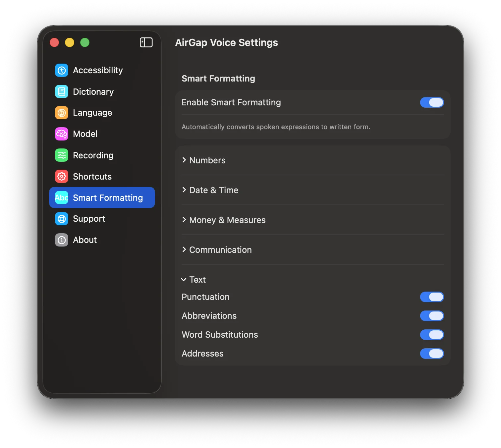Zoom window with green button
The image size is (501, 448).
click(85, 42)
